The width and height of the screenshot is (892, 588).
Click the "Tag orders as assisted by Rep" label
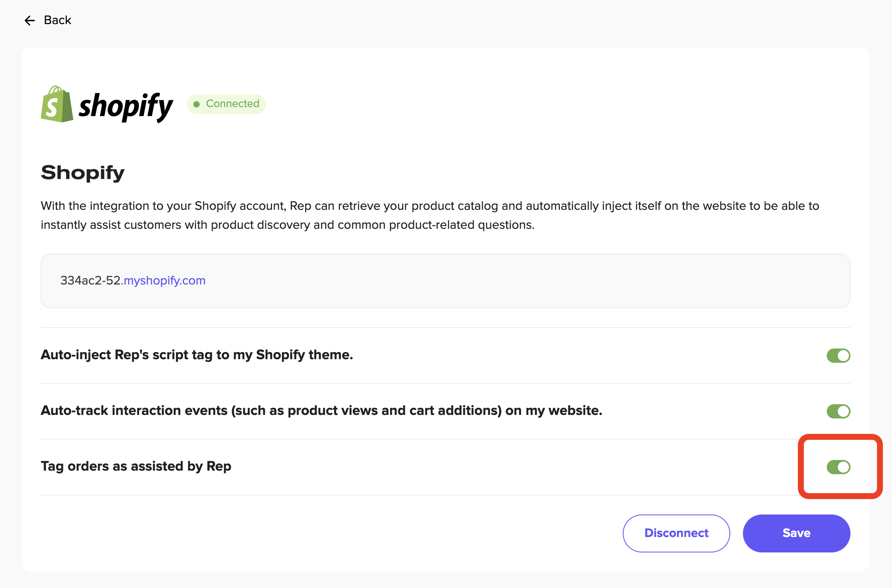[136, 466]
